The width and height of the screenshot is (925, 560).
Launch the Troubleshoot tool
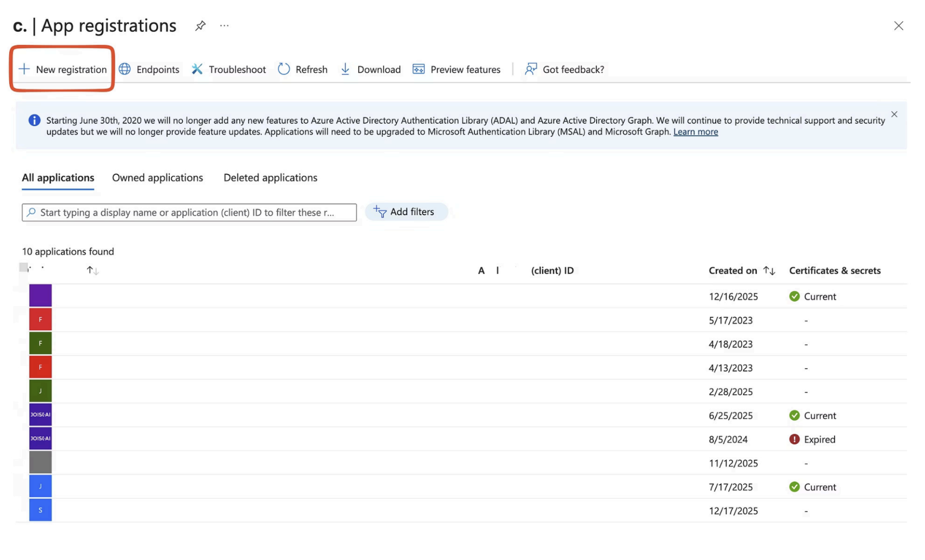click(x=229, y=69)
